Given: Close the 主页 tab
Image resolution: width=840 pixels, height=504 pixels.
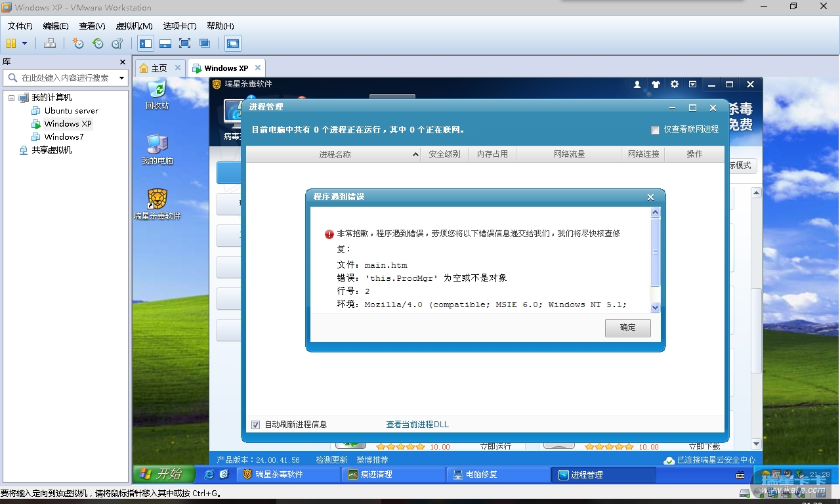Looking at the screenshot, I should click(178, 68).
